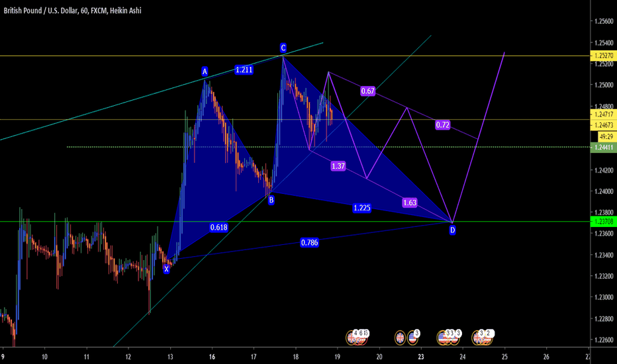
Task: Click the green 1.23708 price label
Action: (603, 222)
